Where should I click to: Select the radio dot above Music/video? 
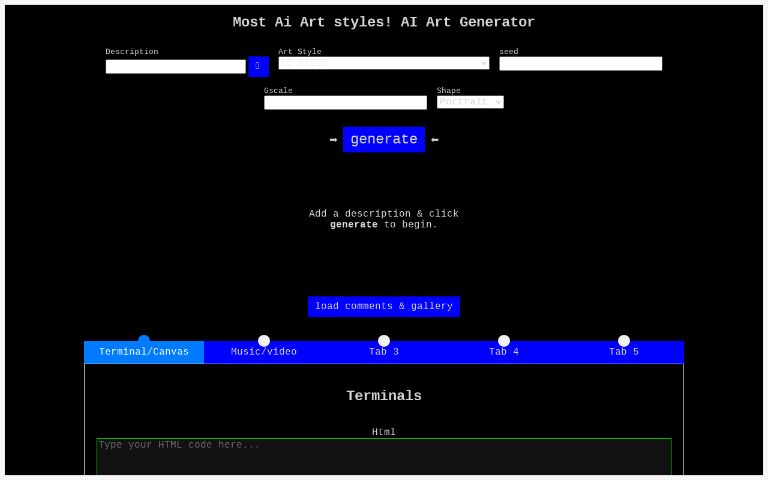point(264,341)
